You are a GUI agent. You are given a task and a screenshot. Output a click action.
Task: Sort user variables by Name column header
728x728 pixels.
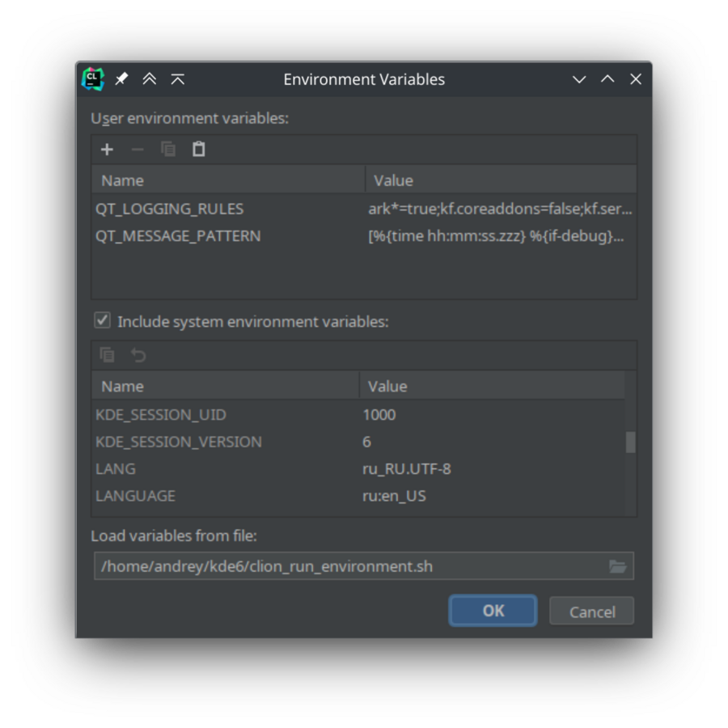[x=228, y=180]
